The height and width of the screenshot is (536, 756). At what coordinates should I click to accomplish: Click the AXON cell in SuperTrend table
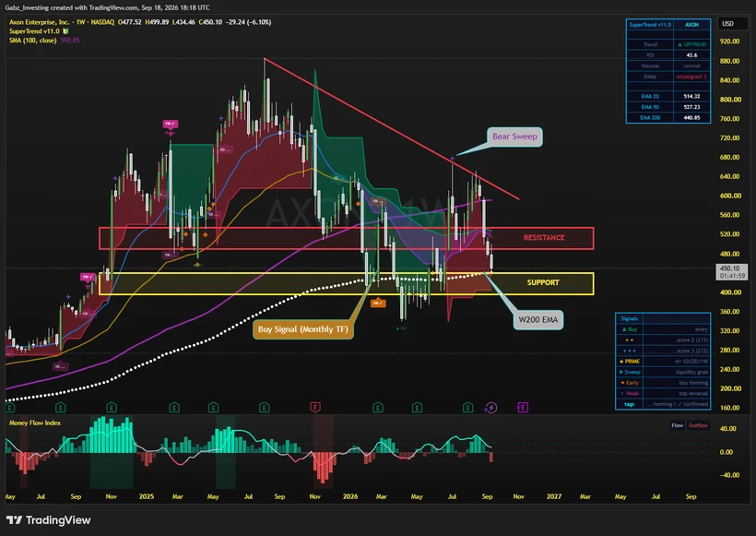coord(691,25)
